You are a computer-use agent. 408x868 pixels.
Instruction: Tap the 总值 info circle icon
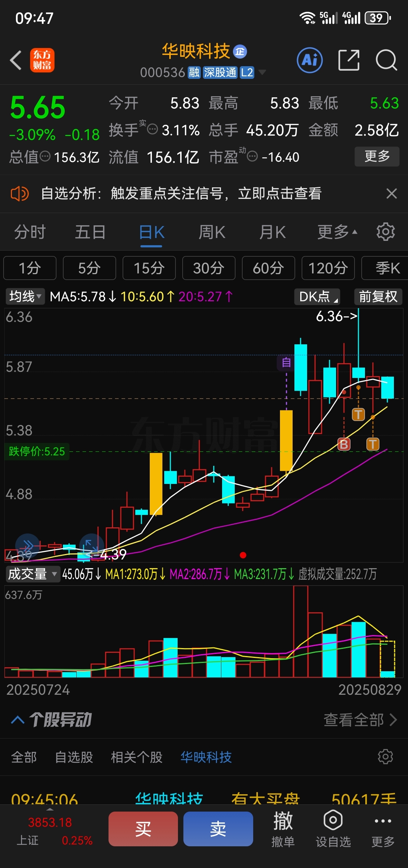[x=45, y=157]
